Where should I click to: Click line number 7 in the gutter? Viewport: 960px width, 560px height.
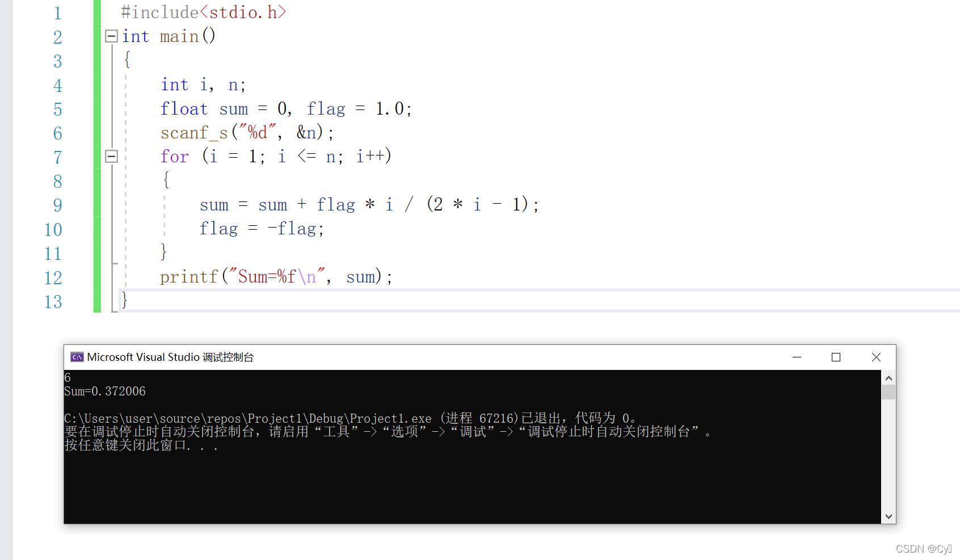[x=57, y=157]
